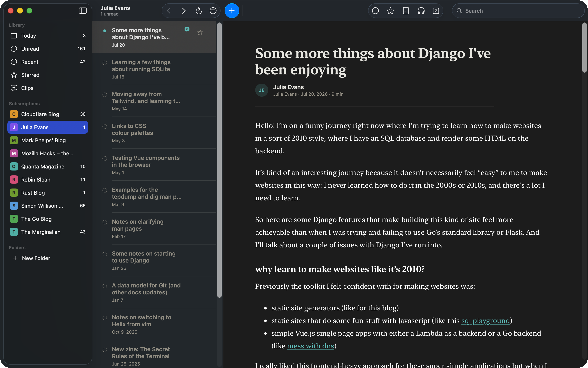Open 'Links to CSS colour palettes' article

(x=154, y=133)
